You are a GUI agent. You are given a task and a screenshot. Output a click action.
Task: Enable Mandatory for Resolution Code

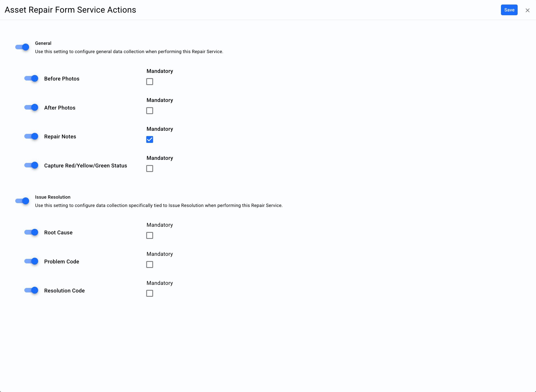click(149, 293)
